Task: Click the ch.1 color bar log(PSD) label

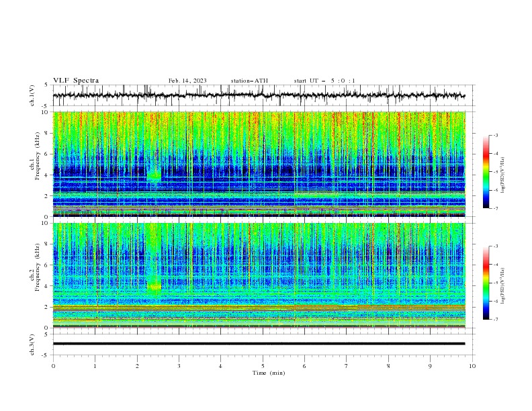Action: (x=503, y=175)
